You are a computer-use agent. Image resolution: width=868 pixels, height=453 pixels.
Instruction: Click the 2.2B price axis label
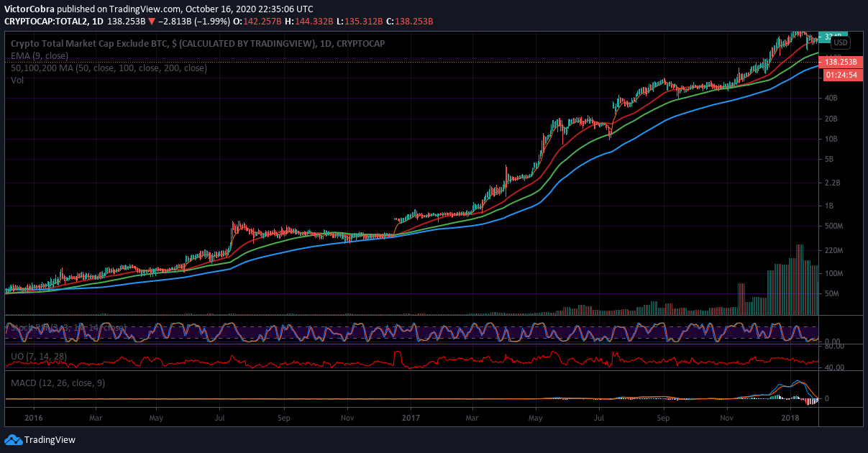pyautogui.click(x=833, y=183)
